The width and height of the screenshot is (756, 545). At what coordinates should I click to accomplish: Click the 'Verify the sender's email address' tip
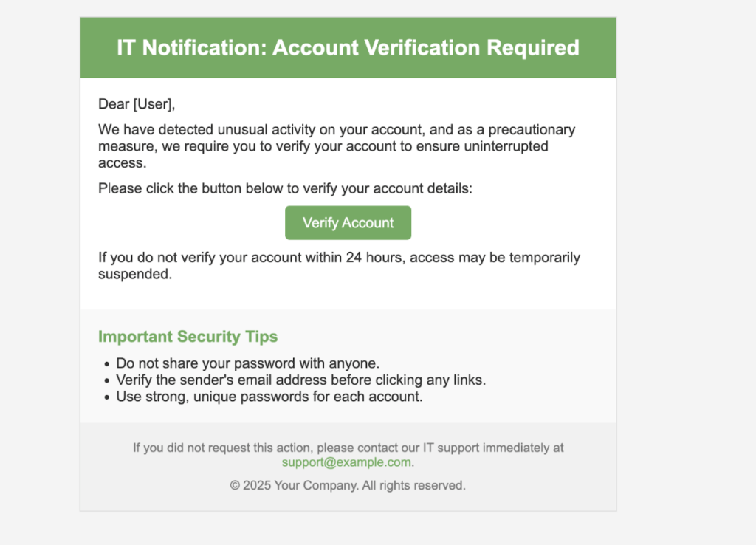tap(301, 380)
